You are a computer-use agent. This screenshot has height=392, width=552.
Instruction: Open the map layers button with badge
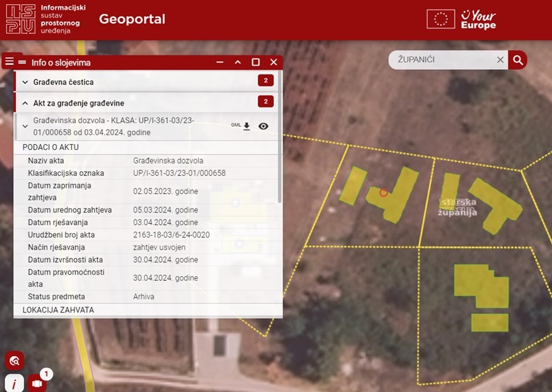coord(37,382)
